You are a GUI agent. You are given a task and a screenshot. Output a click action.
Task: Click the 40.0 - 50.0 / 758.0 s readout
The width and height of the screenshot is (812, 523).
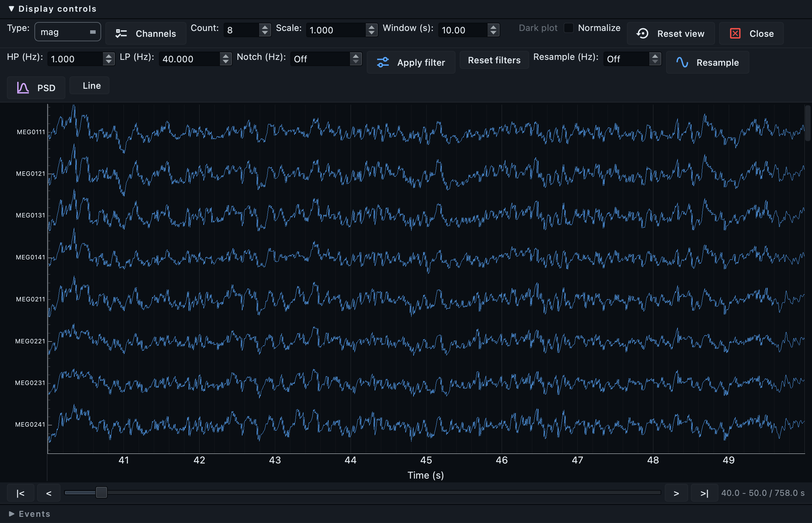tap(763, 493)
